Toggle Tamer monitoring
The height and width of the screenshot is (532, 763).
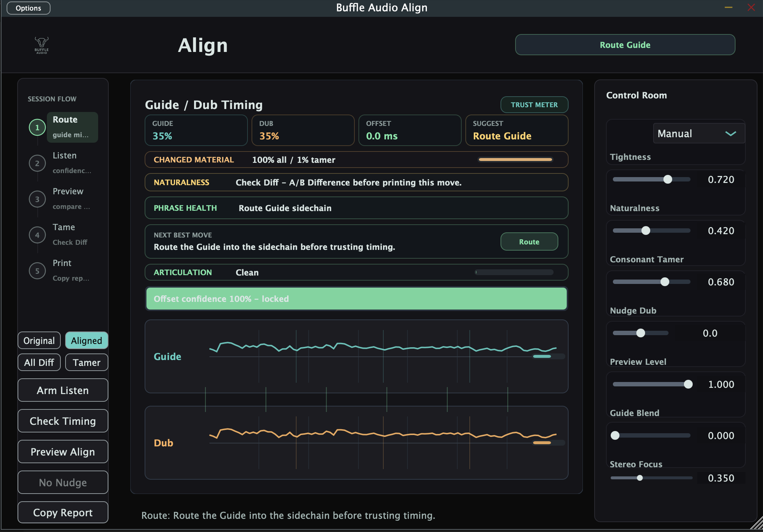point(86,363)
